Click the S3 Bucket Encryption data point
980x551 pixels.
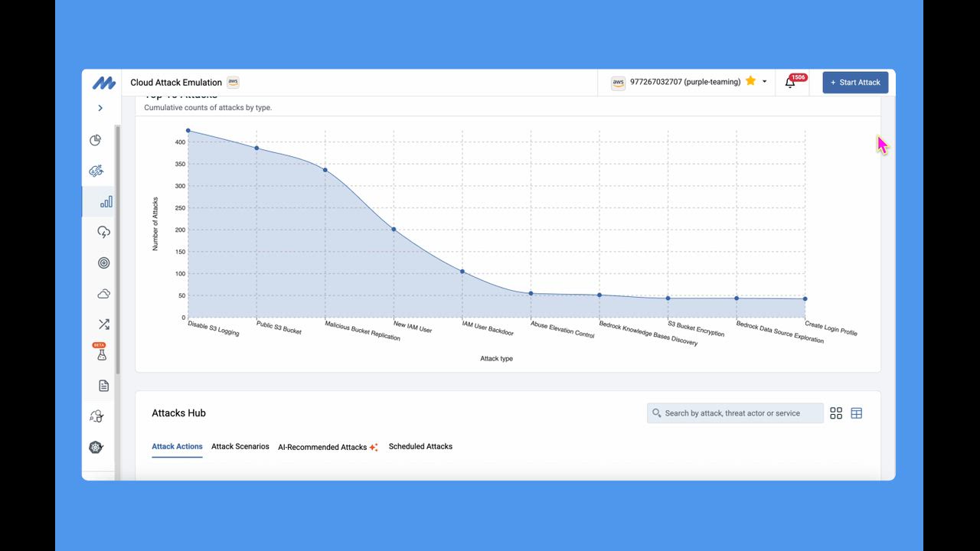tap(668, 298)
